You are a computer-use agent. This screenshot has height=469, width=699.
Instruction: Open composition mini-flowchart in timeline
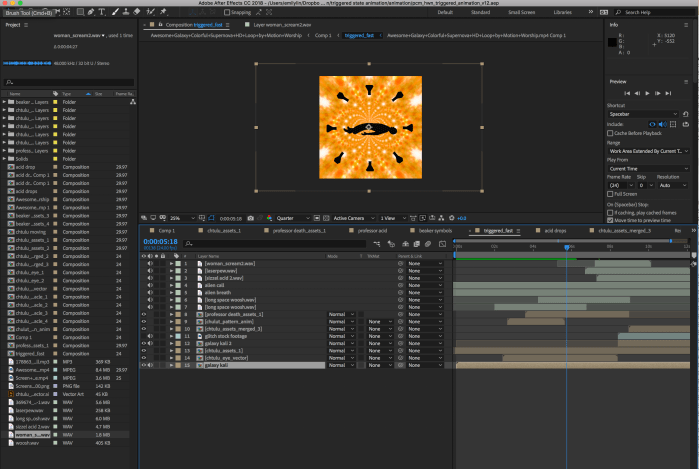tap(377, 244)
